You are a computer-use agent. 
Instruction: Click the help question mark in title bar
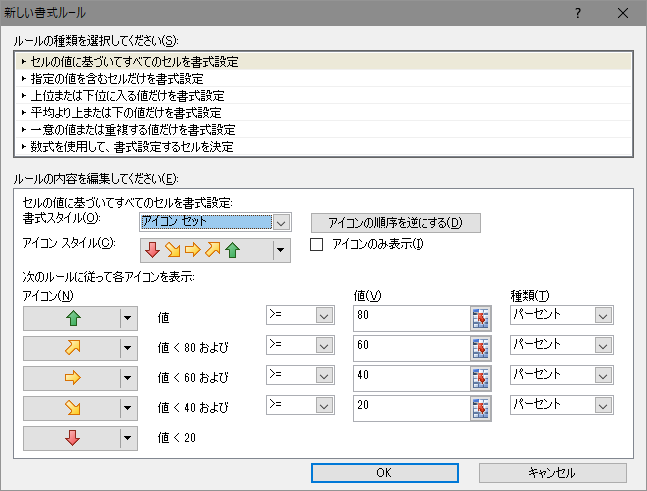coord(578,13)
